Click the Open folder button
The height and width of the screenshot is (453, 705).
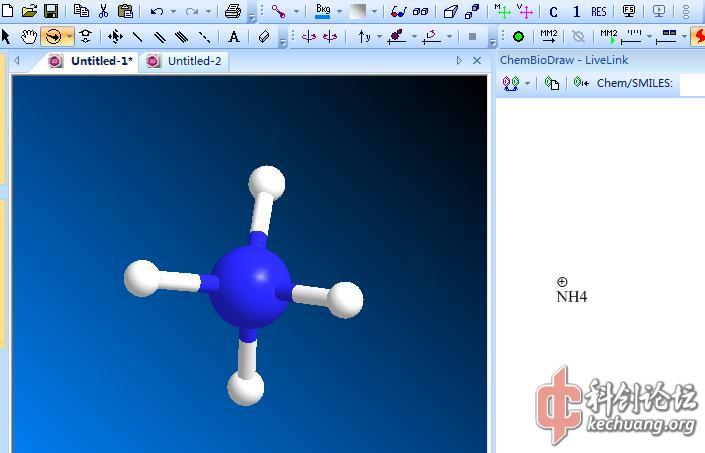coord(29,11)
